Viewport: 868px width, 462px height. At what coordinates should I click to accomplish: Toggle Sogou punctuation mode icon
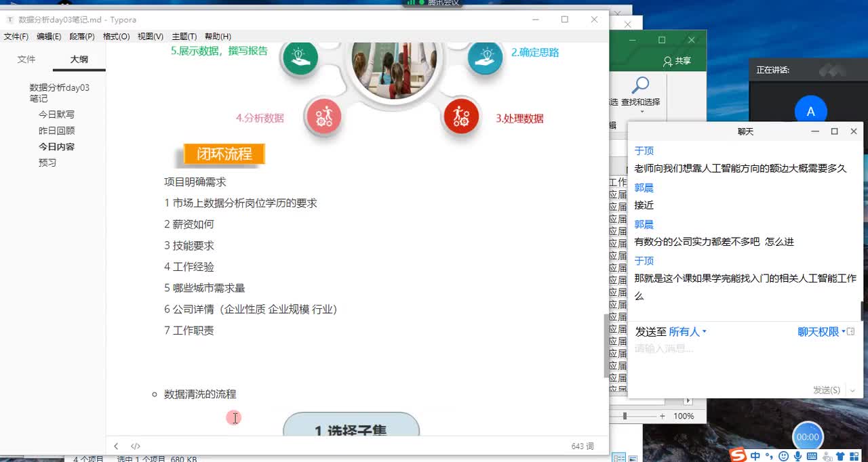click(x=770, y=457)
